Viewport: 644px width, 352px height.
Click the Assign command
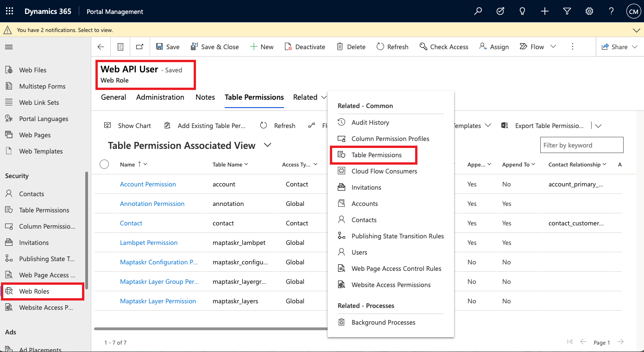(494, 47)
